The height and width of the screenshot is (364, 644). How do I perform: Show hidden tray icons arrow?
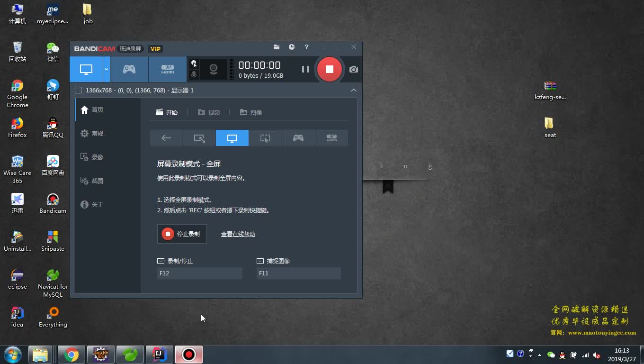pos(539,355)
